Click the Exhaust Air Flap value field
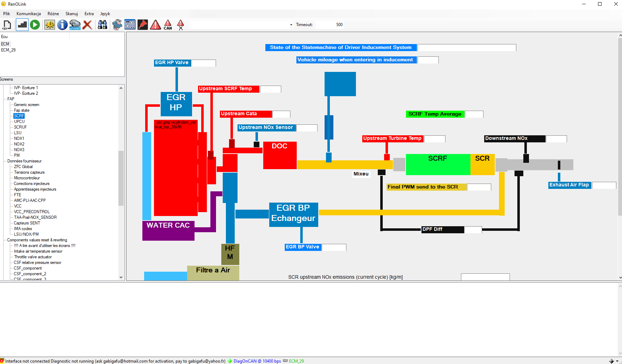 point(604,185)
